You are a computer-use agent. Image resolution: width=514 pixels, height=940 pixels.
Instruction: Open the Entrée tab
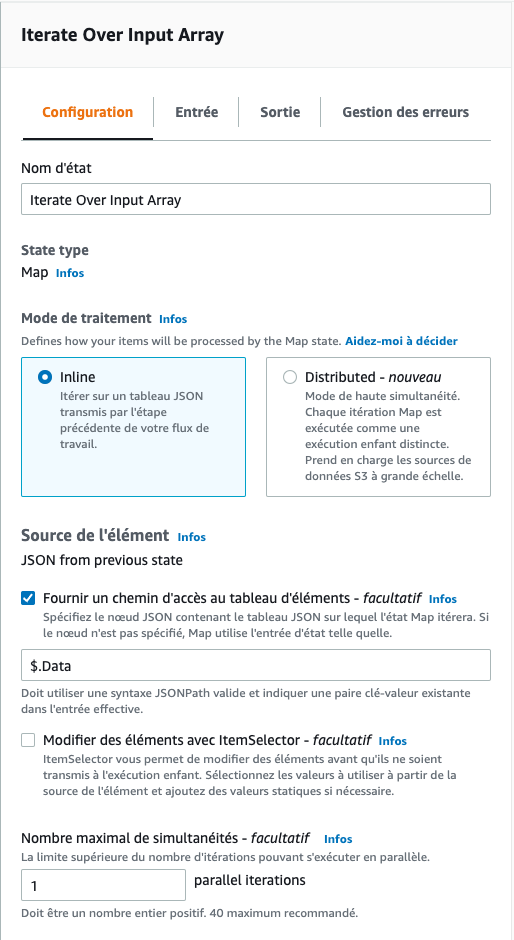tap(196, 112)
